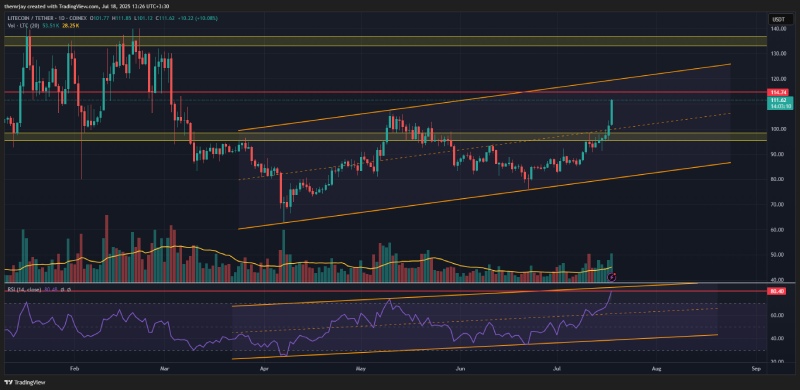Click the Apr label on time axis
The width and height of the screenshot is (800, 390).
tap(264, 368)
